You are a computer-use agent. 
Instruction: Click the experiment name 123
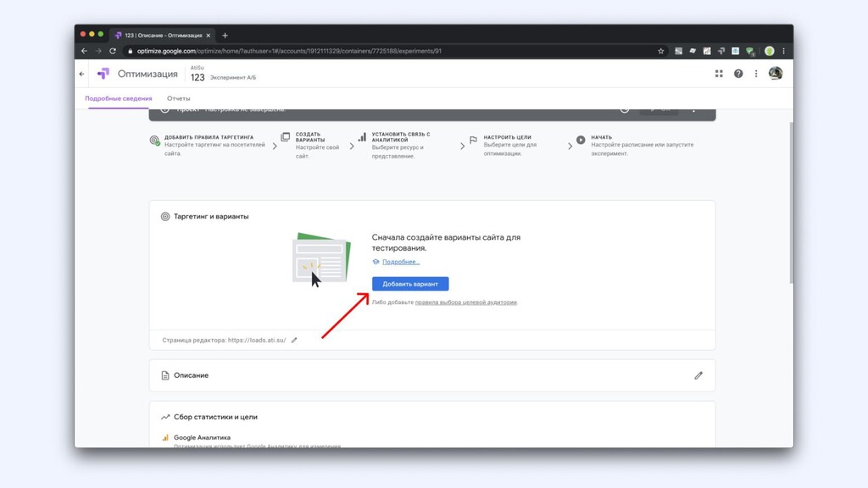[x=198, y=77]
